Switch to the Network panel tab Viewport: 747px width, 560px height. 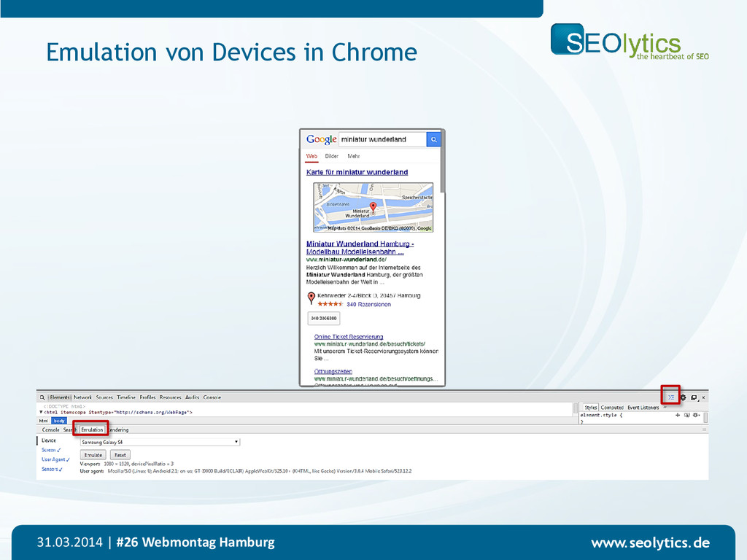coord(82,397)
